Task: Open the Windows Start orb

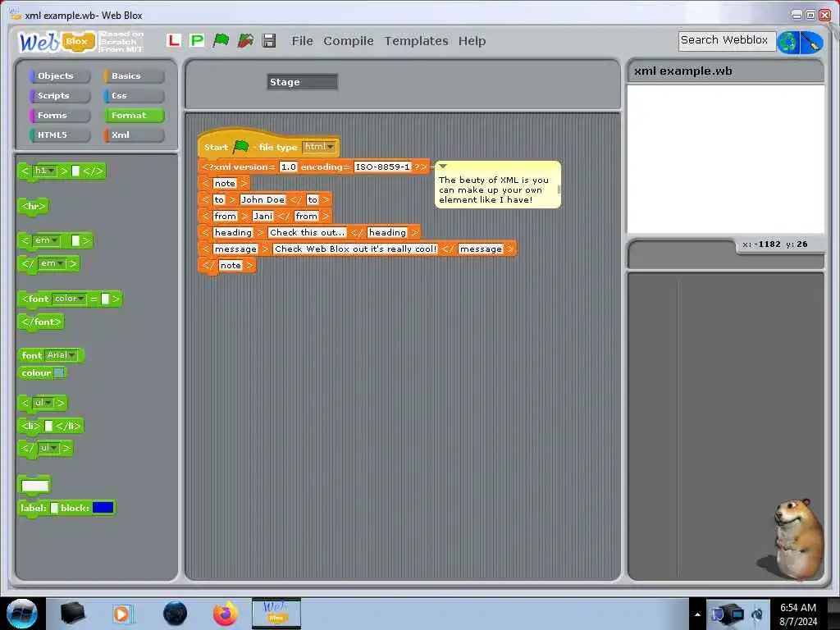Action: click(x=22, y=614)
